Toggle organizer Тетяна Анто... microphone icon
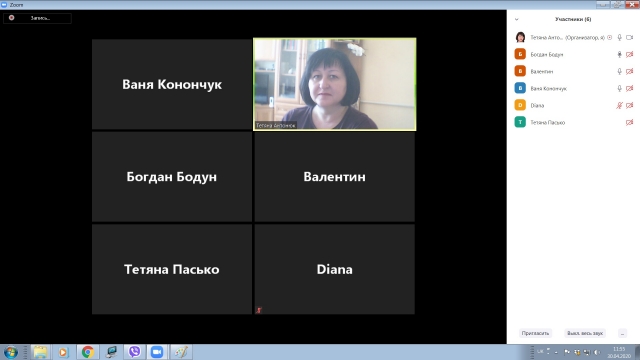 pos(619,38)
